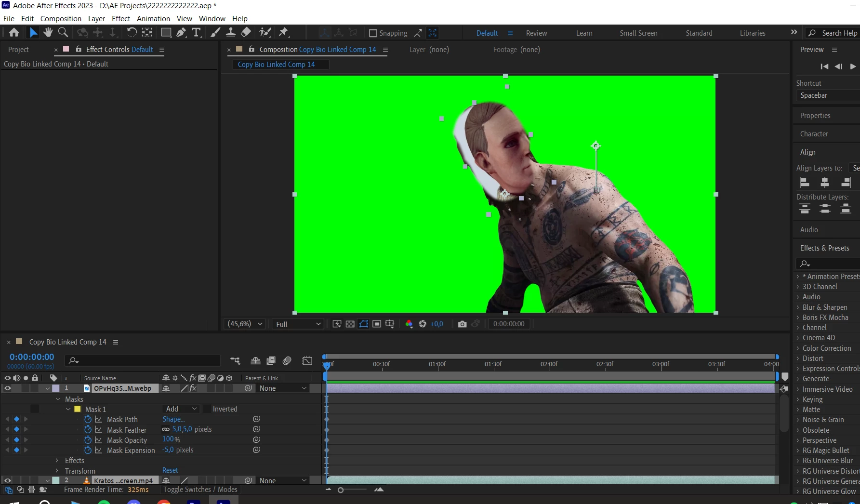
Task: Click the yellow Mask 1 color swatch
Action: 78,409
